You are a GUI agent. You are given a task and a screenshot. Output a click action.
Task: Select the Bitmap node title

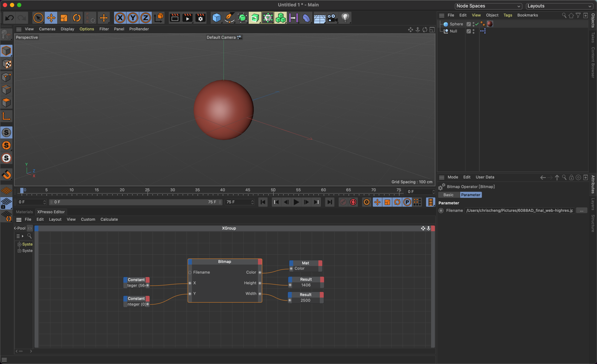pos(224,262)
